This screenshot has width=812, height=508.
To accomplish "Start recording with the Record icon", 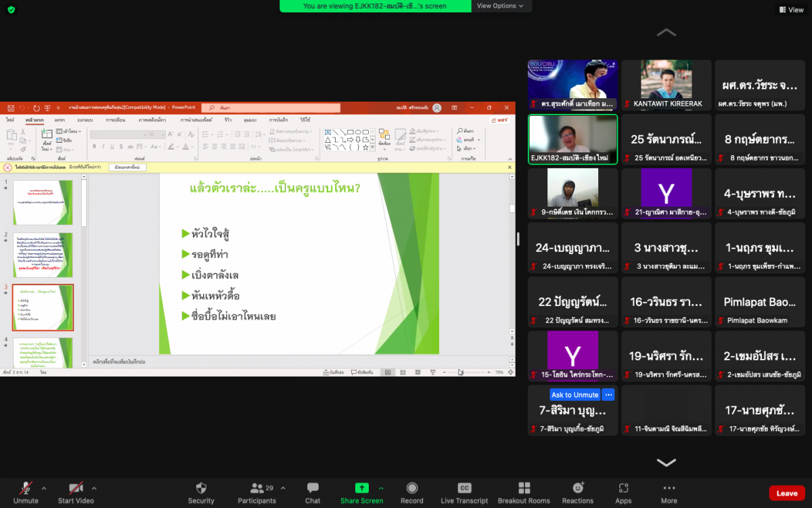I will click(411, 488).
